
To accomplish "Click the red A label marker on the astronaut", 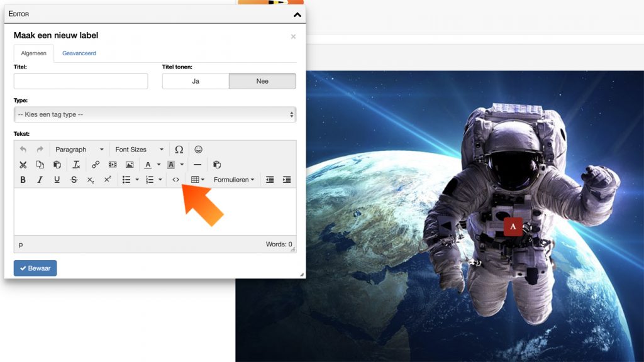I will (513, 226).
